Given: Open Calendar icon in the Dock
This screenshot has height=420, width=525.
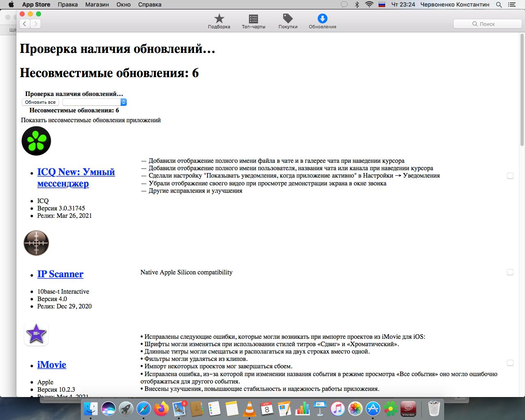Looking at the screenshot, I should coord(267,409).
